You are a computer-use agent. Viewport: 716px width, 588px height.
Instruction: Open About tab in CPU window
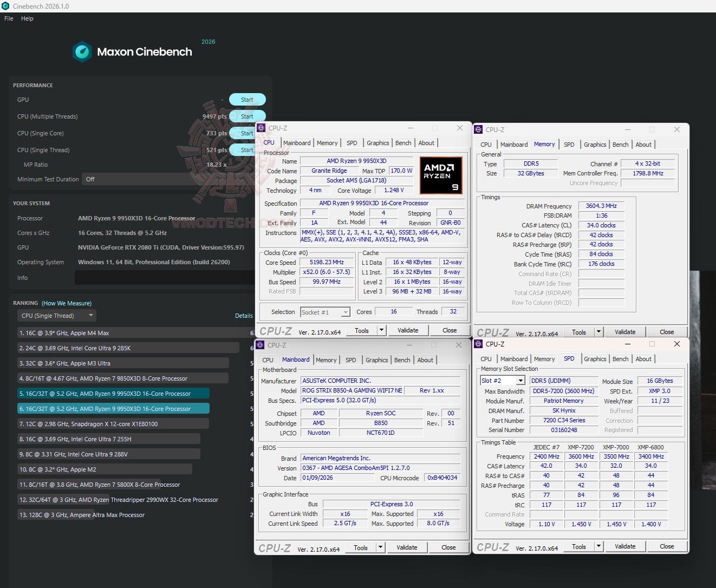426,143
